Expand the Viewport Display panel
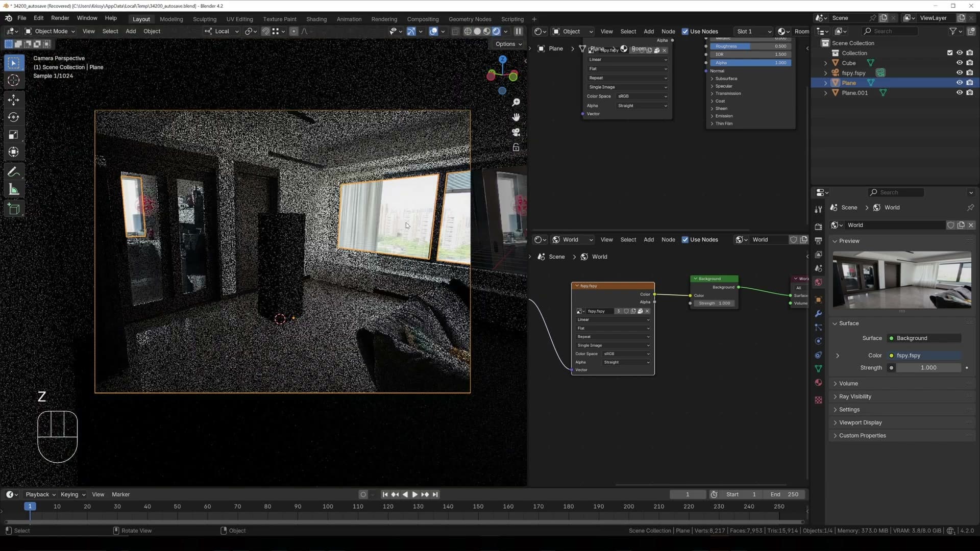This screenshot has height=551, width=980. [860, 422]
